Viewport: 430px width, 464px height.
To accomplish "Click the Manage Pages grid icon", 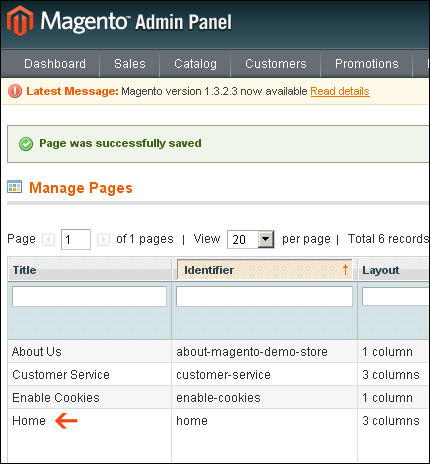I will click(x=15, y=187).
